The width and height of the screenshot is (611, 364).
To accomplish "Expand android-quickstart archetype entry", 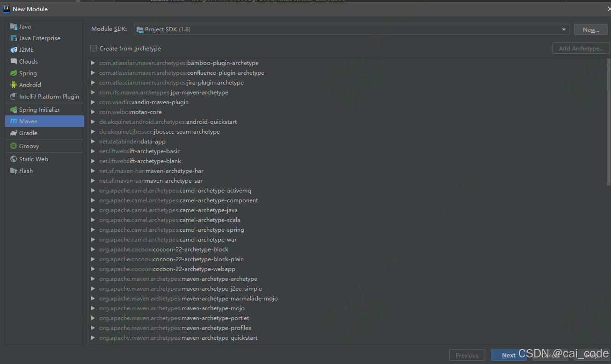I will (x=93, y=122).
